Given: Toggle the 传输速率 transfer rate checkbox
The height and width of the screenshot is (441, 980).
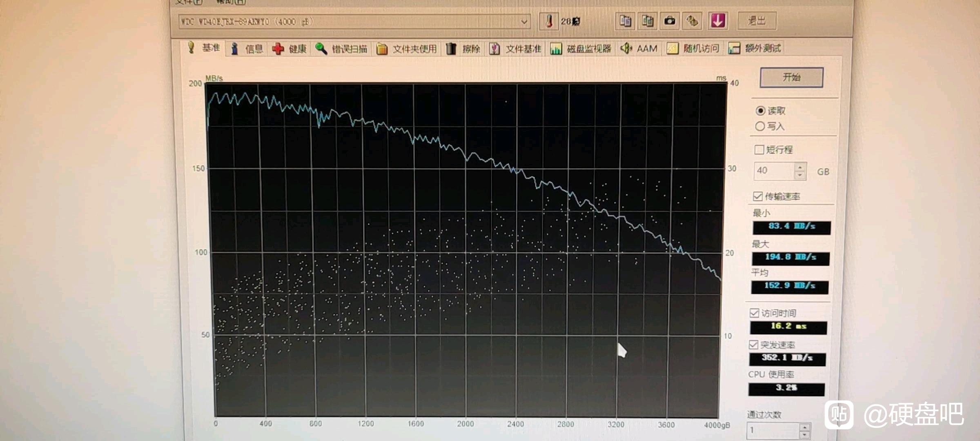Looking at the screenshot, I should click(x=757, y=196).
